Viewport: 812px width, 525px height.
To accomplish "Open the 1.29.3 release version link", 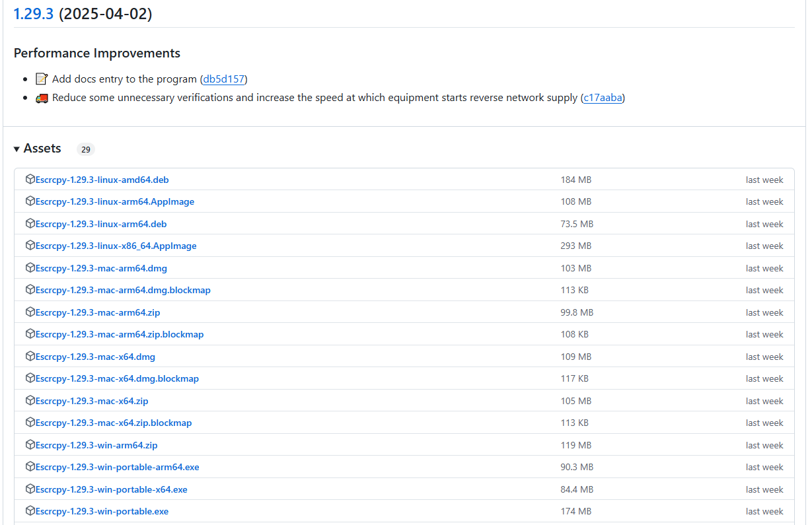I will [33, 13].
